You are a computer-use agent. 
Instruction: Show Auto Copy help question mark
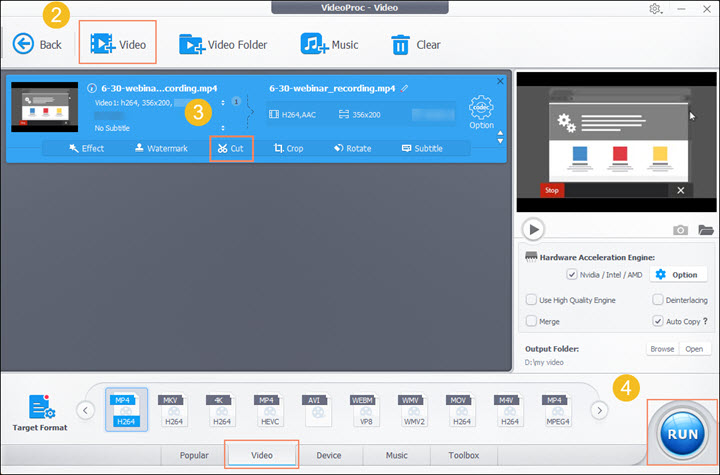(705, 321)
